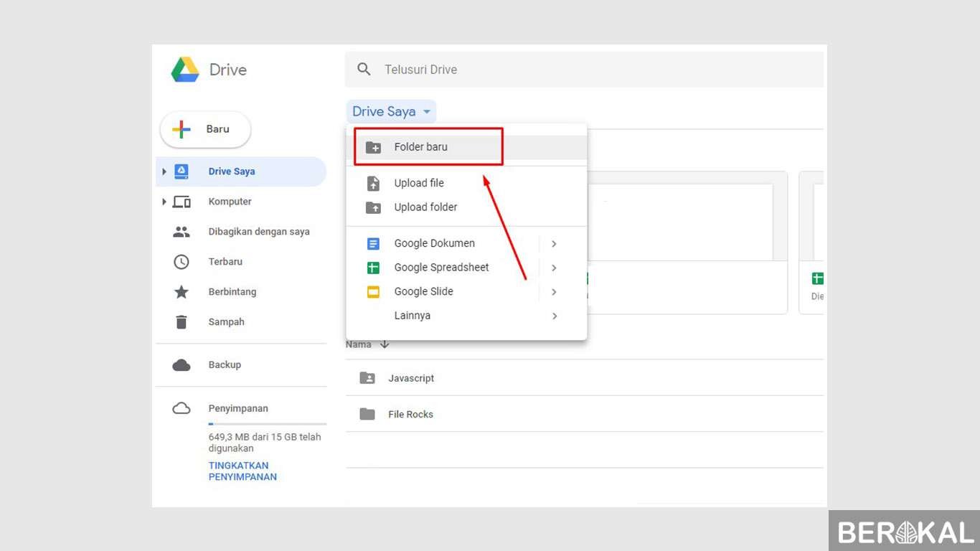The image size is (980, 551).
Task: Open the Sampah trash icon
Action: pos(182,322)
